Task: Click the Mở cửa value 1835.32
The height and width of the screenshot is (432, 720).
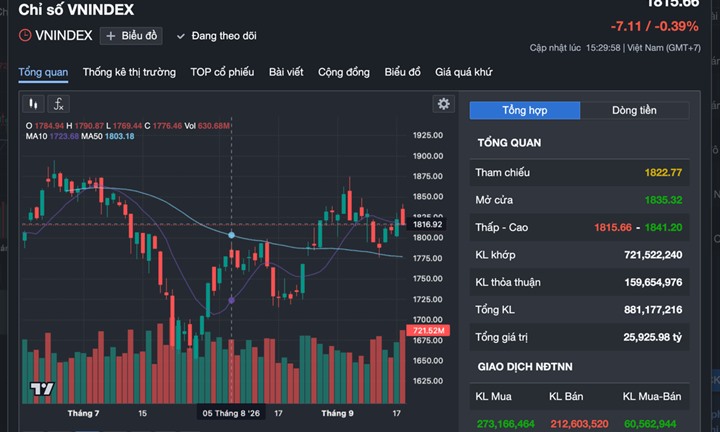Action: tap(663, 200)
